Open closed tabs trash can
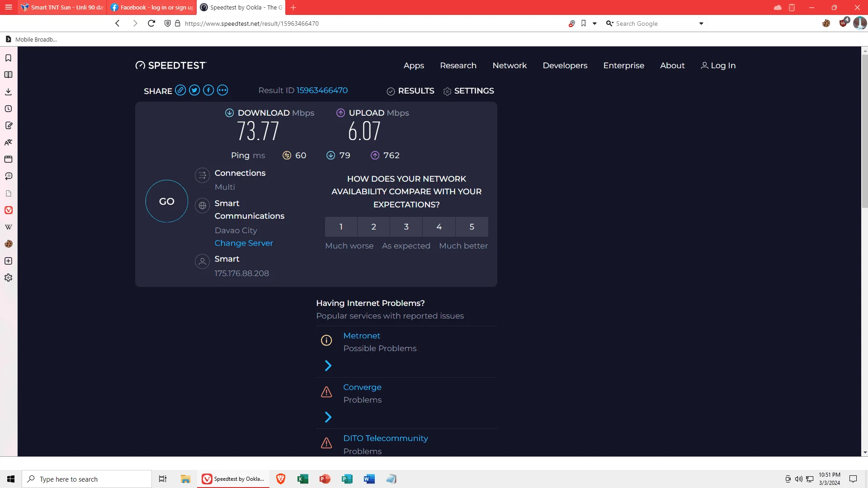Screen dimensions: 868x488 point(792,7)
